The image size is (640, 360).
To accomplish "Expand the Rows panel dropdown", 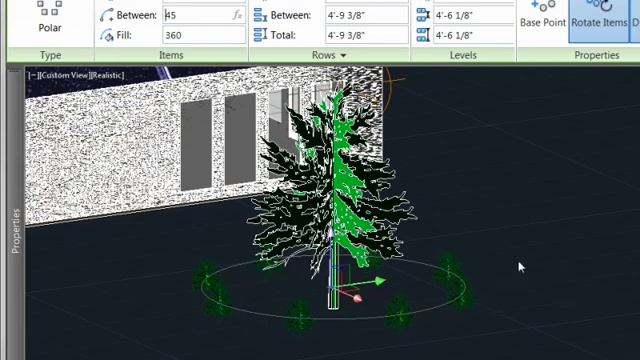I will tap(343, 55).
